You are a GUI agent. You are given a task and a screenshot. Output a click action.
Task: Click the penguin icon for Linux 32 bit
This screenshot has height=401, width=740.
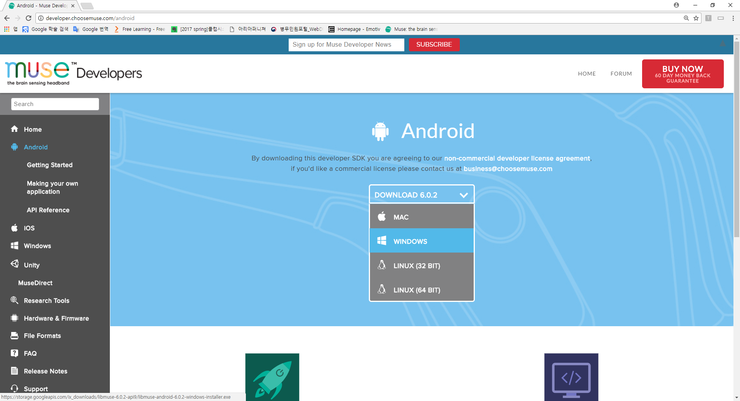pos(381,265)
